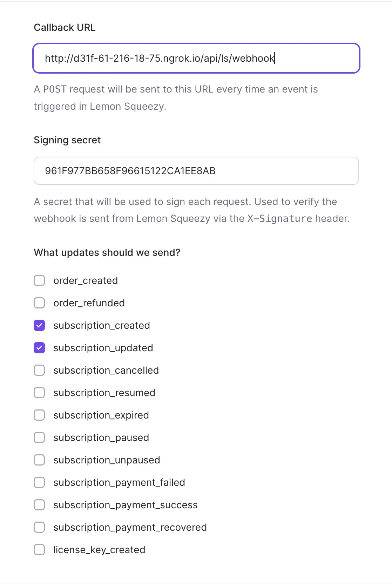Screen dimensions: 392x584
Task: Click the Signing secret field label
Action: click(67, 140)
